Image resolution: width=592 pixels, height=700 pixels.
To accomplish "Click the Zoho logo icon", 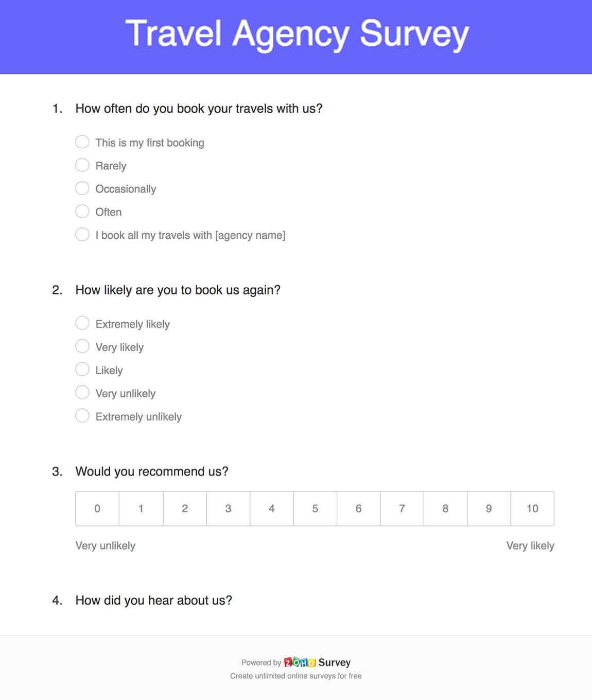I will [x=300, y=662].
